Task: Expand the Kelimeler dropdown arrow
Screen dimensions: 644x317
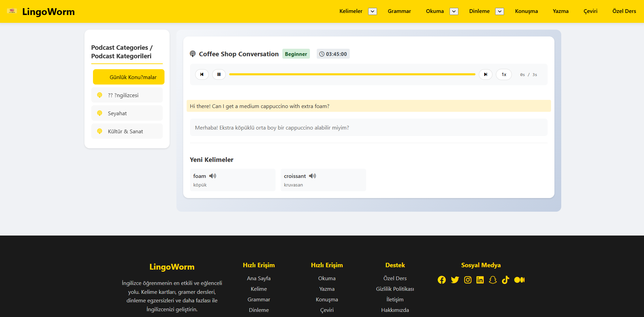Action: [x=373, y=11]
